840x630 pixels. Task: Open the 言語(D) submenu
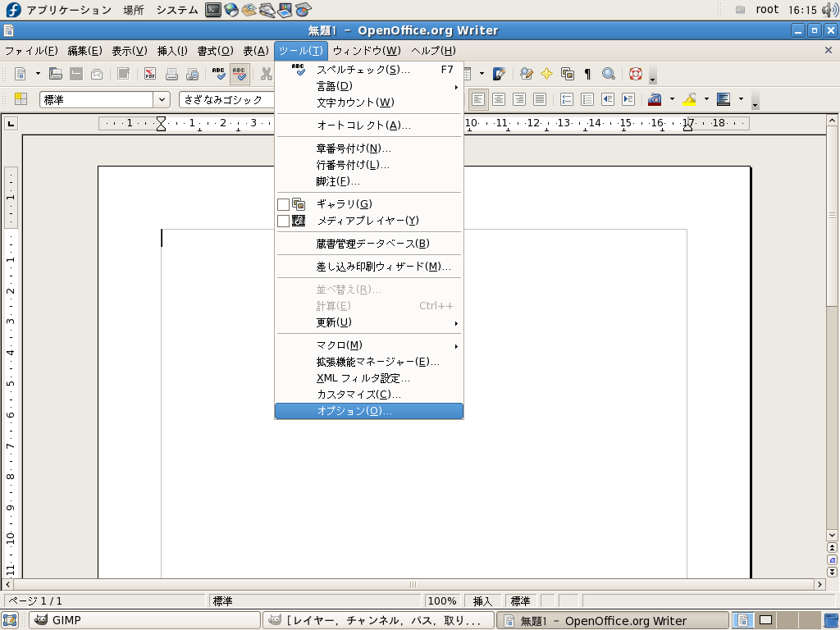click(x=369, y=86)
